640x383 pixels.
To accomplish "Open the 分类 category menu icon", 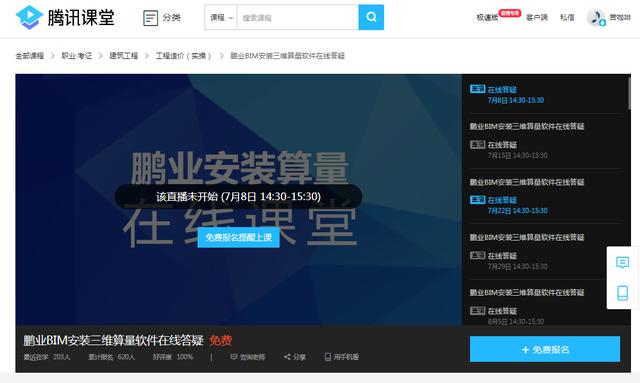I will tap(150, 18).
